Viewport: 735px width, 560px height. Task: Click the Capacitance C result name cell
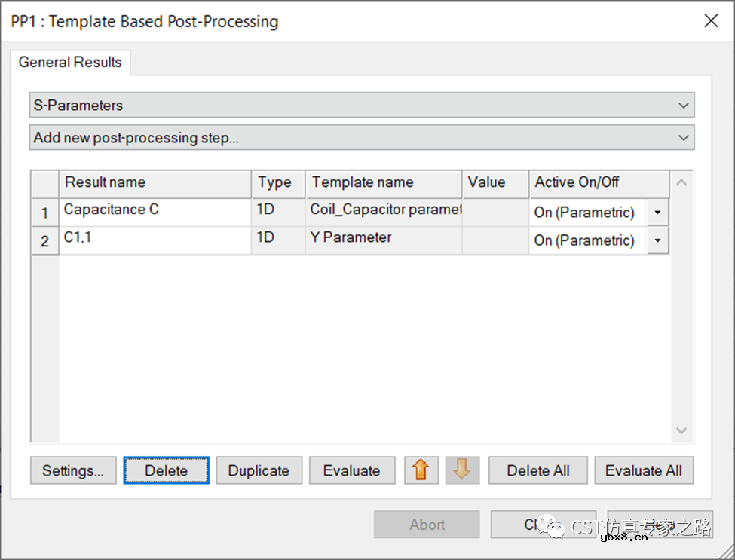click(155, 210)
